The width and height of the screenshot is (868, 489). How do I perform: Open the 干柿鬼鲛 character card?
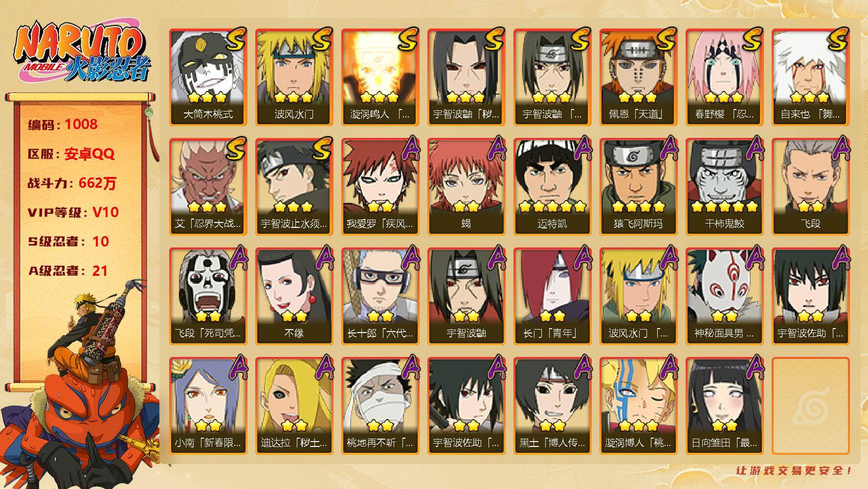(x=724, y=186)
